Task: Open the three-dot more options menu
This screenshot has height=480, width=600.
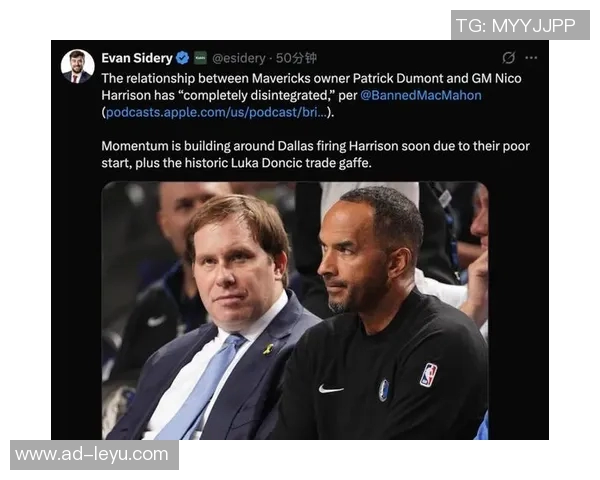Action: click(x=531, y=58)
